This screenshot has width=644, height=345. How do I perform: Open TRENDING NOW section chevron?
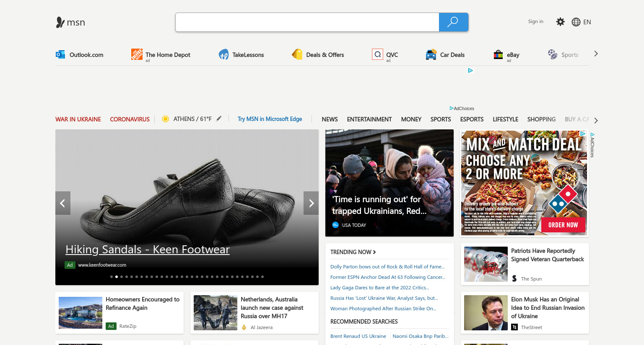click(374, 252)
